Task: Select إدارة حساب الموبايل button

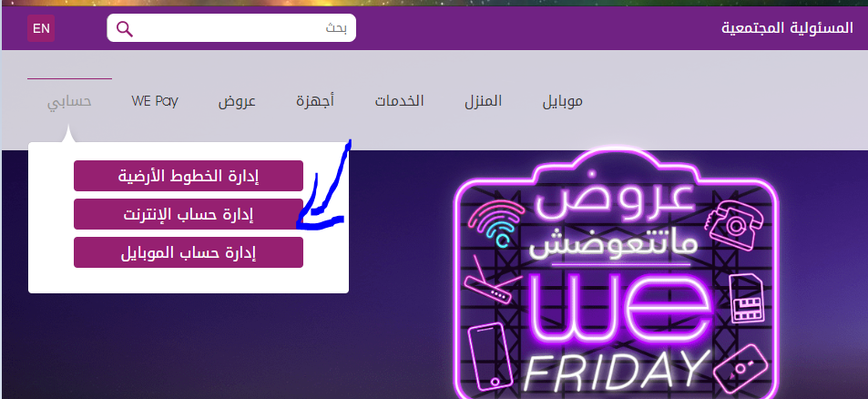Action: [189, 252]
